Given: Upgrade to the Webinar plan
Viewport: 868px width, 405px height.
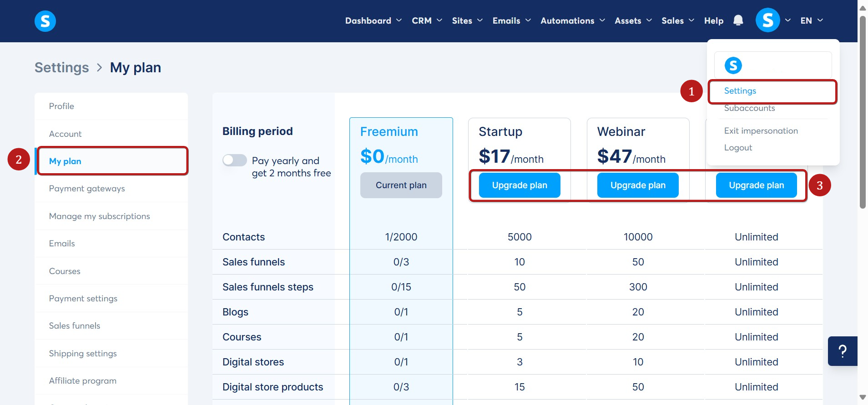Looking at the screenshot, I should tap(638, 185).
